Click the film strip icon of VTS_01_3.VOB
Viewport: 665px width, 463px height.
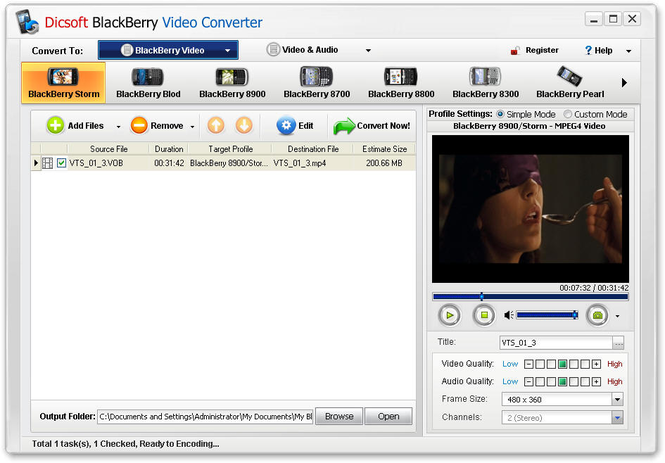click(48, 163)
